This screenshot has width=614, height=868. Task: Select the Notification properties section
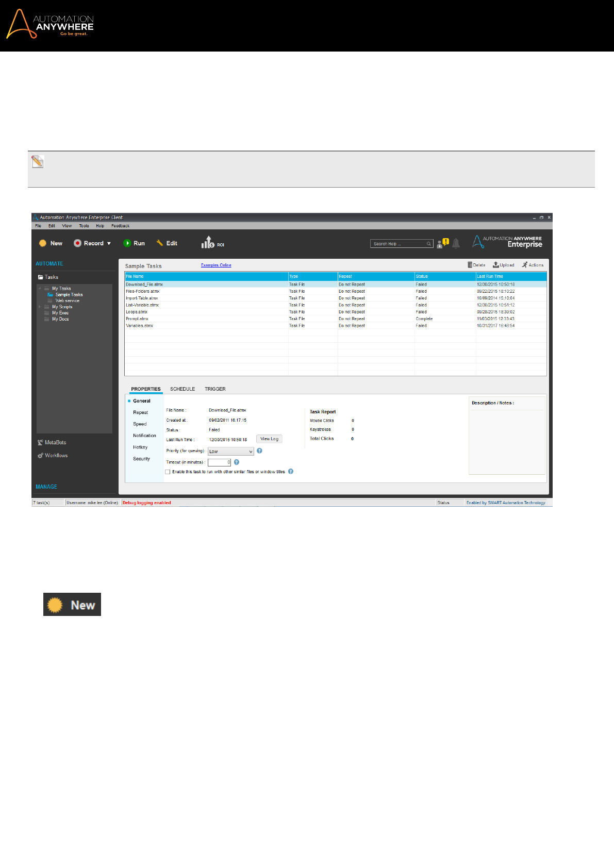click(x=144, y=436)
